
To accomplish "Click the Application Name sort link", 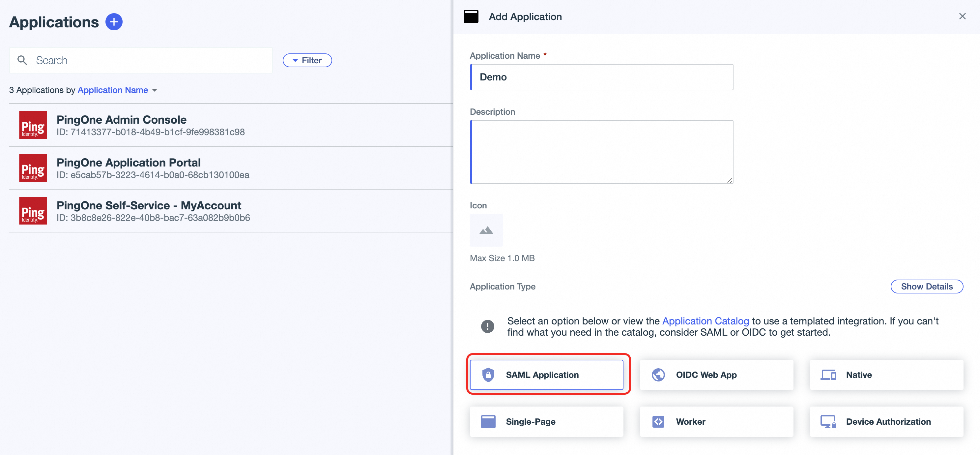I will (113, 90).
